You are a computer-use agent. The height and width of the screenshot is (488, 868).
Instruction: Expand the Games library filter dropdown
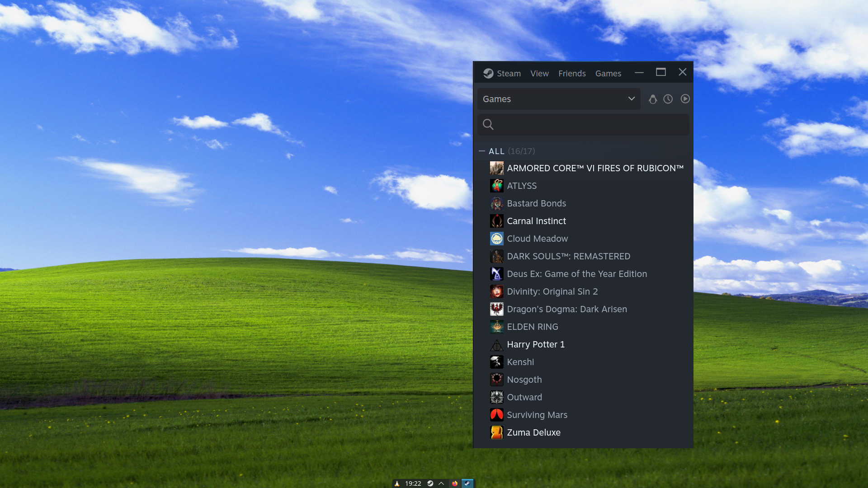tap(559, 99)
